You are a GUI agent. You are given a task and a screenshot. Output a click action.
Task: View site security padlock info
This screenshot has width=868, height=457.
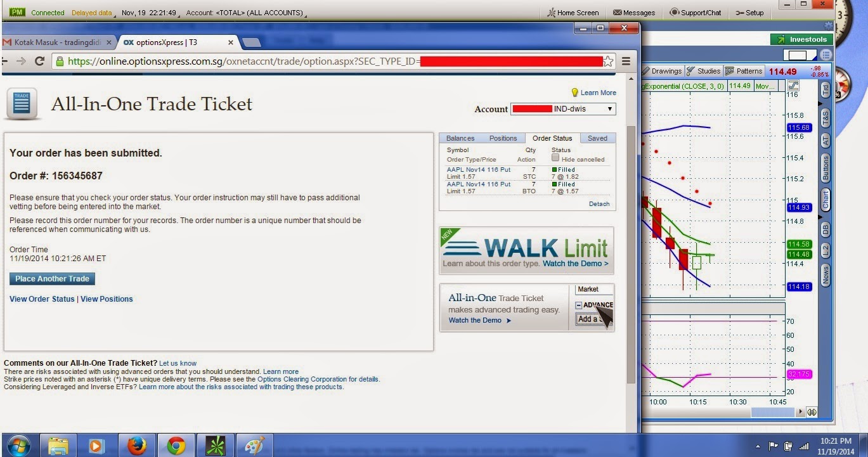tap(60, 61)
